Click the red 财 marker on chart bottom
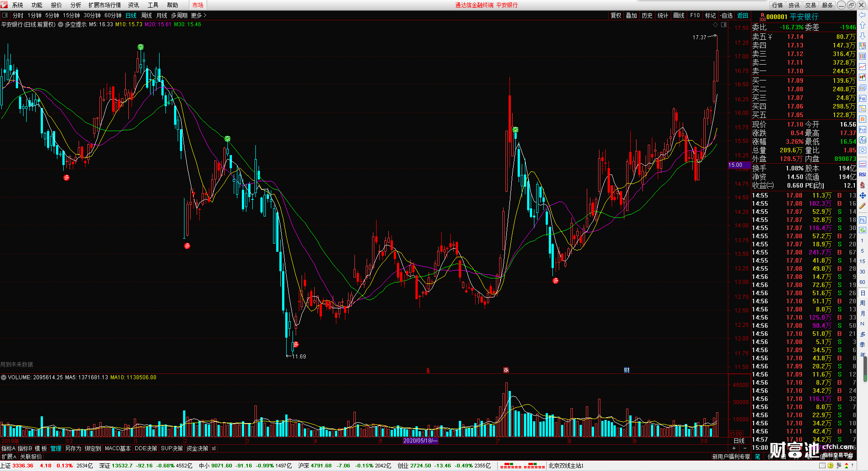This screenshot has width=868, height=471. [627, 370]
